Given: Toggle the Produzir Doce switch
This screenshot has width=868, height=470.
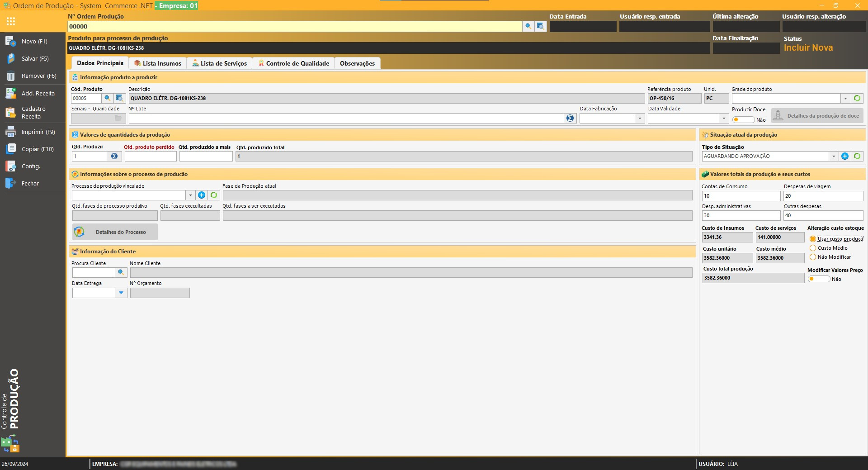Looking at the screenshot, I should (x=743, y=120).
